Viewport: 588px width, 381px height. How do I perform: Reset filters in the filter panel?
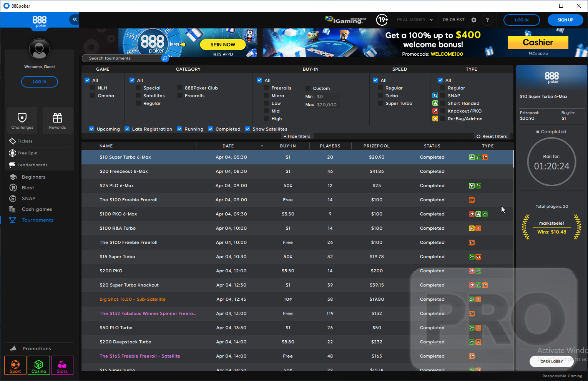[x=492, y=136]
